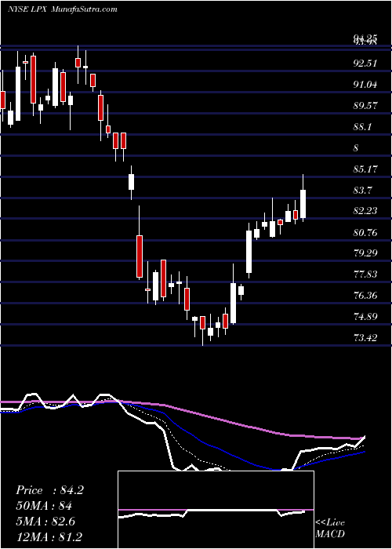
Task: Click the NYSE LPX MunafaSutra.com title text
Action: (63, 9)
